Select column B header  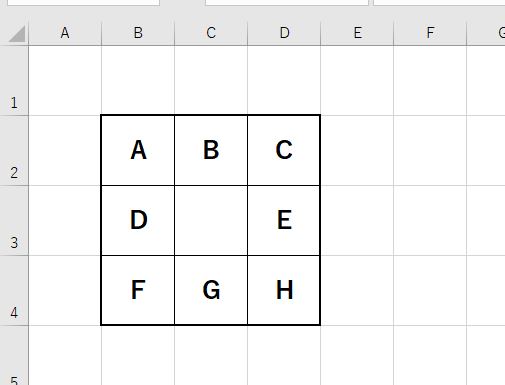(138, 33)
